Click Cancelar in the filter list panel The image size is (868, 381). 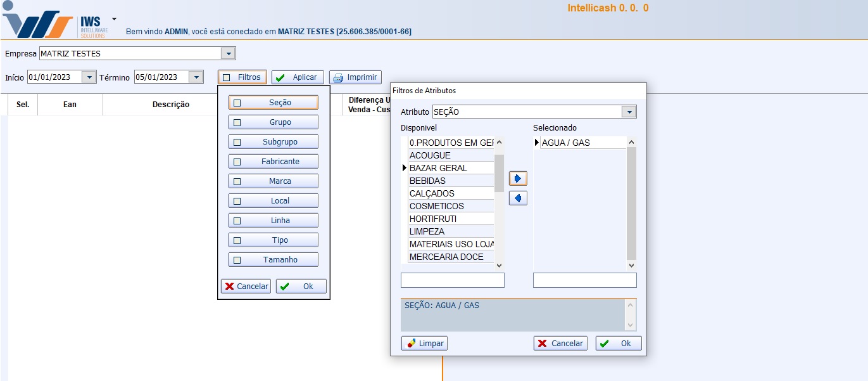point(246,286)
